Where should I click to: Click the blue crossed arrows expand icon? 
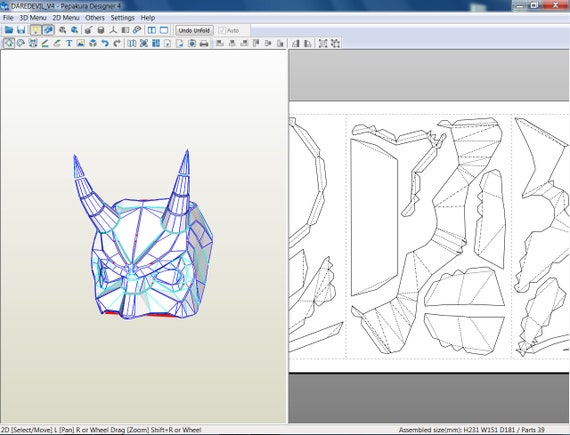(144, 43)
